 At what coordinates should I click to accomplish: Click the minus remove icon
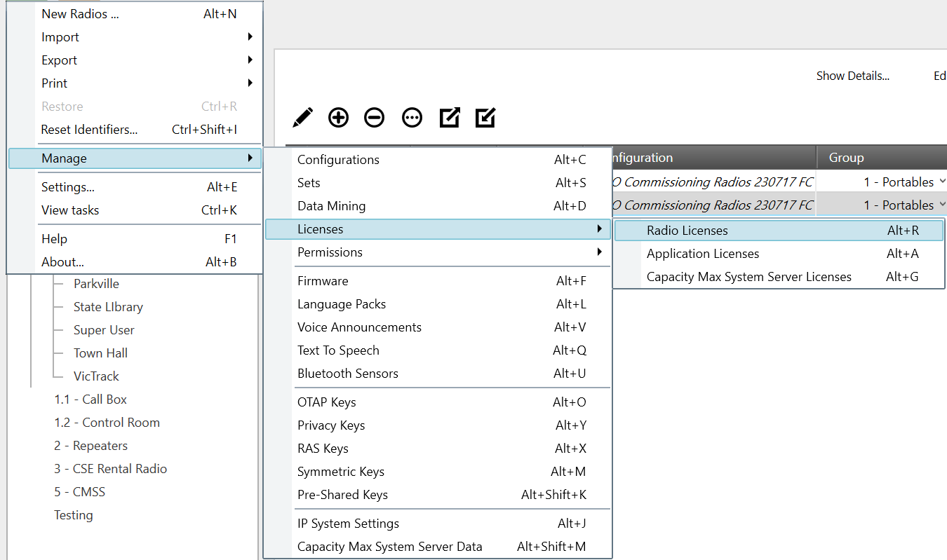[375, 118]
